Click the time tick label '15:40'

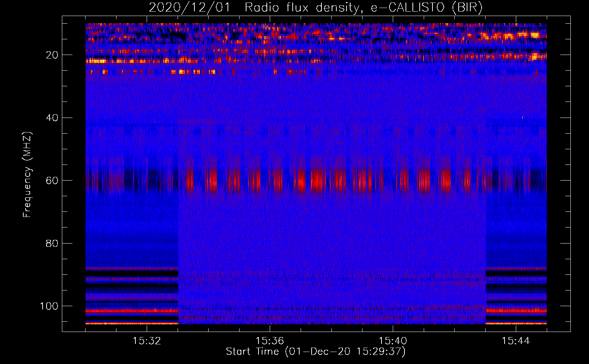[393, 341]
